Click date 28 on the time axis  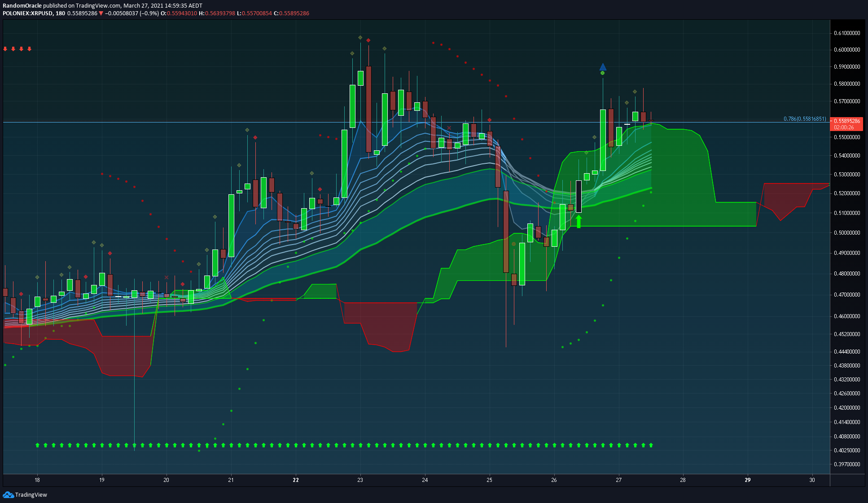click(x=683, y=480)
